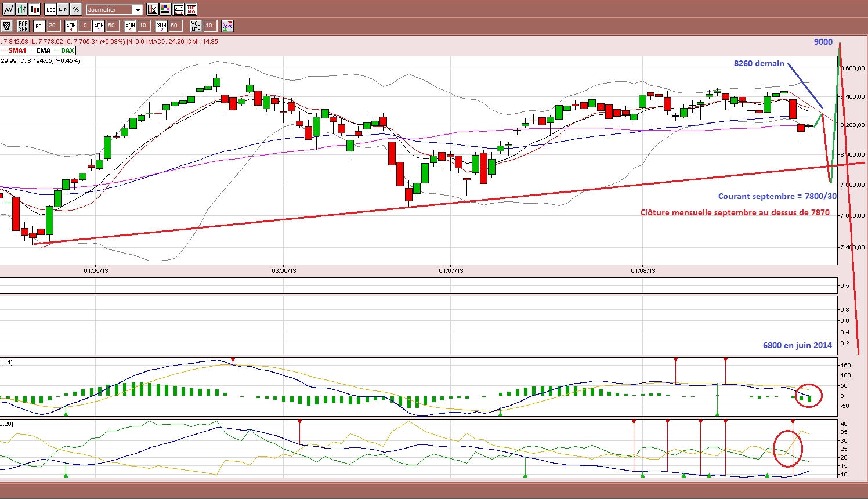Screen dimensions: 868x499
Task: Click the 01/07/13 date label
Action: [x=451, y=271]
